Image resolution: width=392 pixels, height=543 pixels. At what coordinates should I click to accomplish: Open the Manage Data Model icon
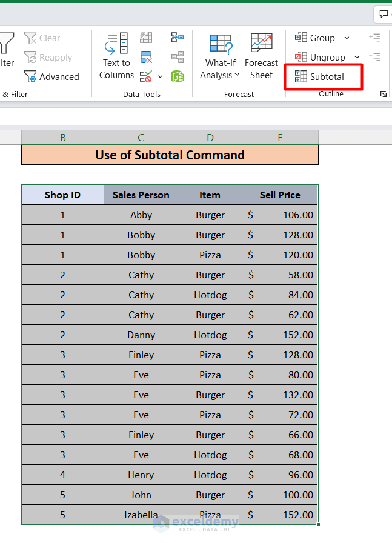(x=177, y=76)
